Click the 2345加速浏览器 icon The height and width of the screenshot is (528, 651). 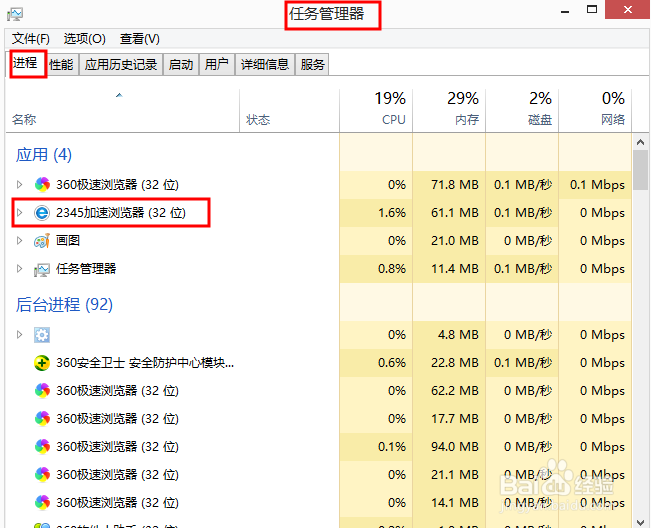click(42, 213)
